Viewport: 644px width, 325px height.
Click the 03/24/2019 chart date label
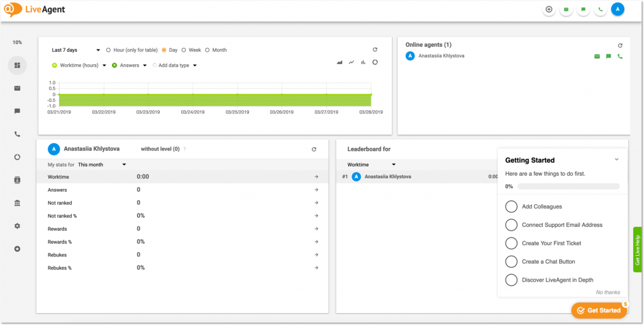coord(192,112)
